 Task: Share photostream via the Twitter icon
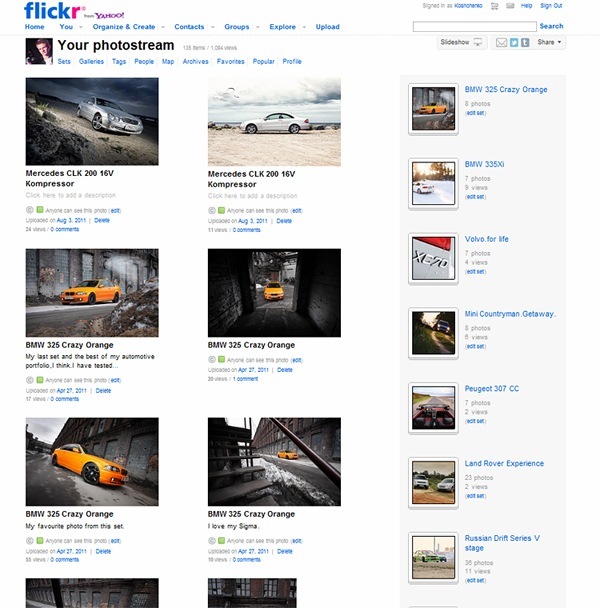(x=514, y=43)
